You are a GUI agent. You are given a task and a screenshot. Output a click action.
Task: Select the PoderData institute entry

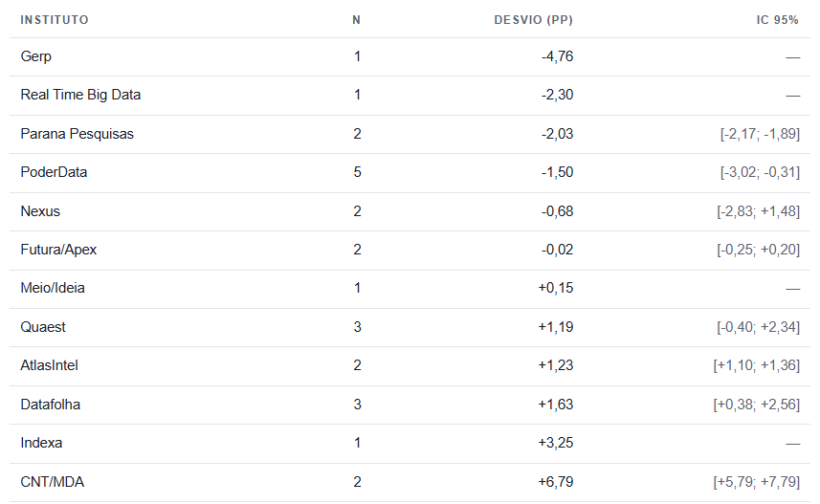click(x=54, y=172)
